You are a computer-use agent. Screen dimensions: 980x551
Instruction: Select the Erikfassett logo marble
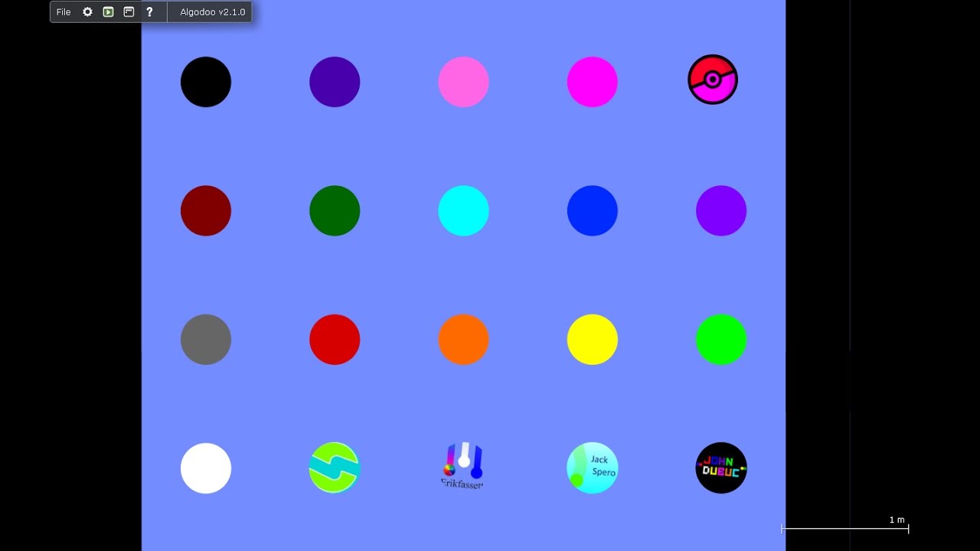pos(463,465)
